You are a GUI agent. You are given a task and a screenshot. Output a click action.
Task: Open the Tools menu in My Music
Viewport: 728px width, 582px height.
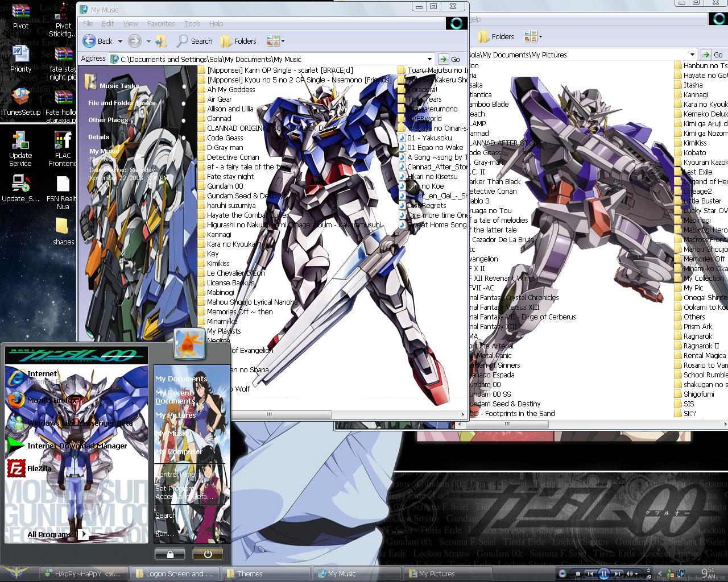click(192, 24)
